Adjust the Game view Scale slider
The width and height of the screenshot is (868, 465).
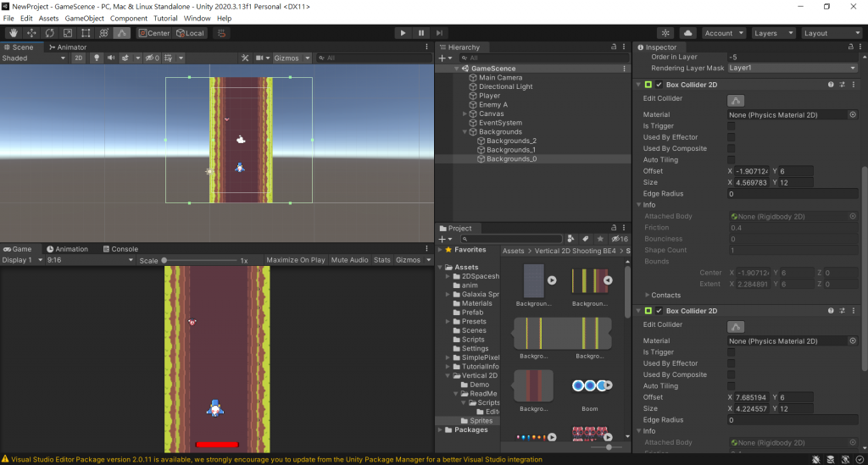click(x=200, y=260)
